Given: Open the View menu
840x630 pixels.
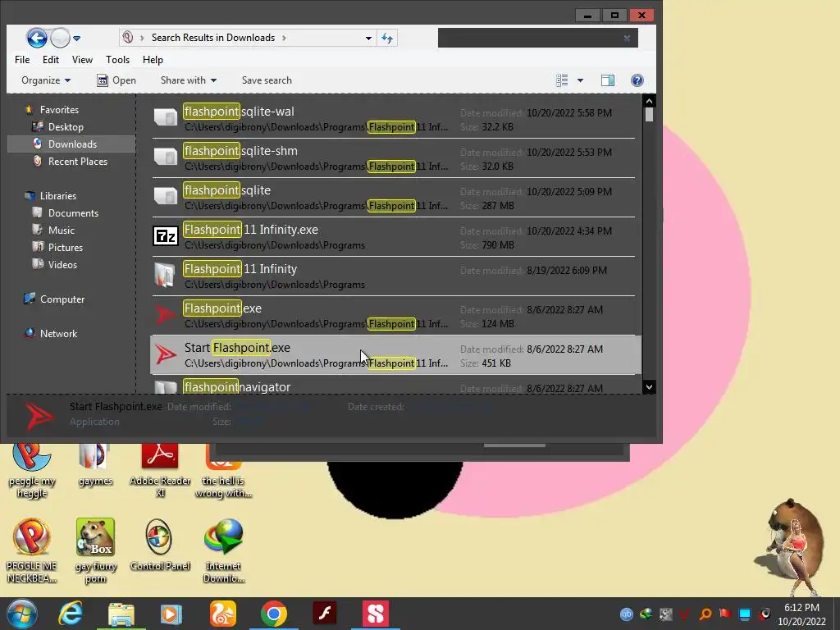Looking at the screenshot, I should pyautogui.click(x=83, y=59).
